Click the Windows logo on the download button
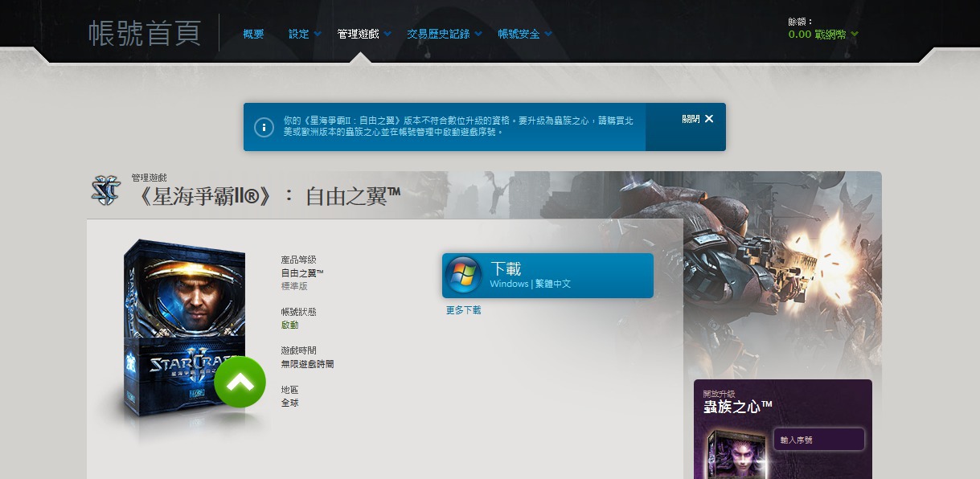This screenshot has width=980, height=479. (463, 276)
